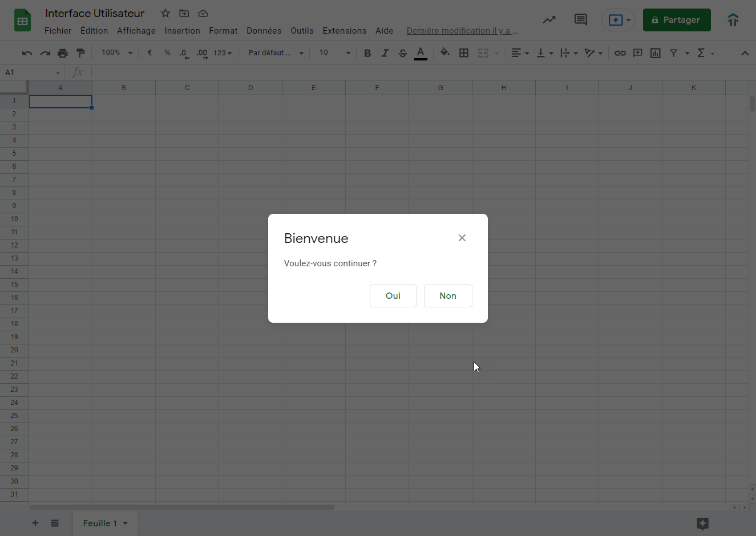Select the Feuille 1 sheet tab
Viewport: 756px width, 536px height.
106,523
